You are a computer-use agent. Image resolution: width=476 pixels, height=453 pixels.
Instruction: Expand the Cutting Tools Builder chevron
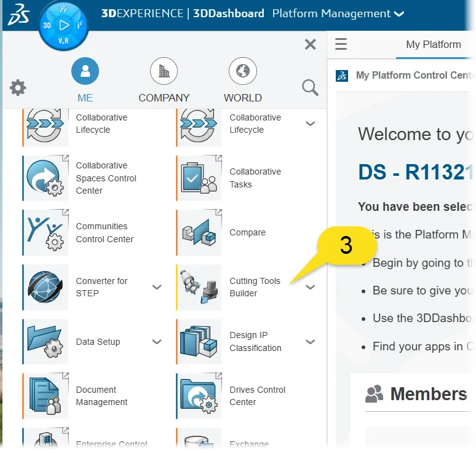[x=311, y=287]
